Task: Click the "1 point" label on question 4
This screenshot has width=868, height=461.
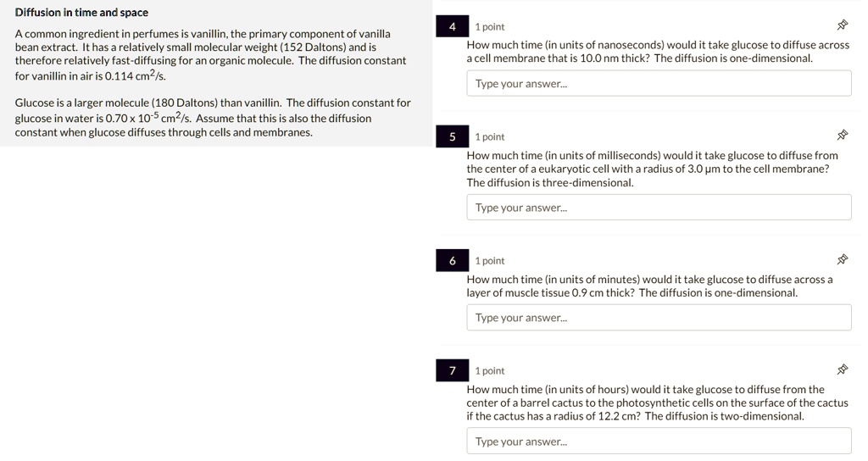Action: tap(490, 27)
